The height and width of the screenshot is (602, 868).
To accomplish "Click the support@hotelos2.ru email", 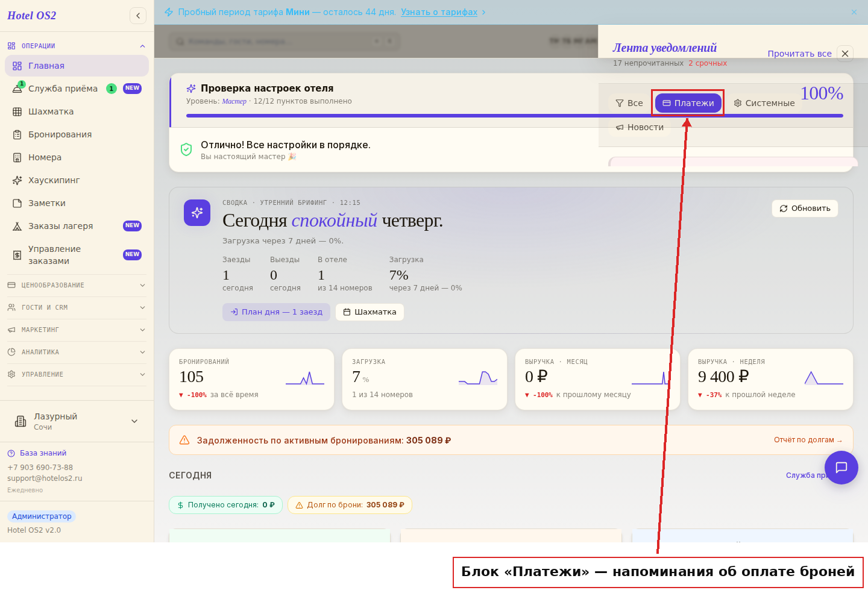I will point(45,478).
